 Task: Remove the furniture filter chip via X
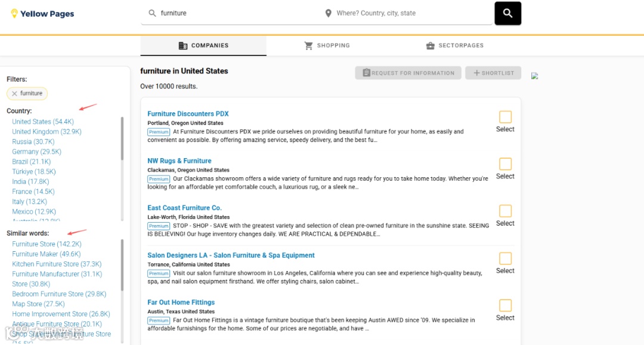pos(14,94)
